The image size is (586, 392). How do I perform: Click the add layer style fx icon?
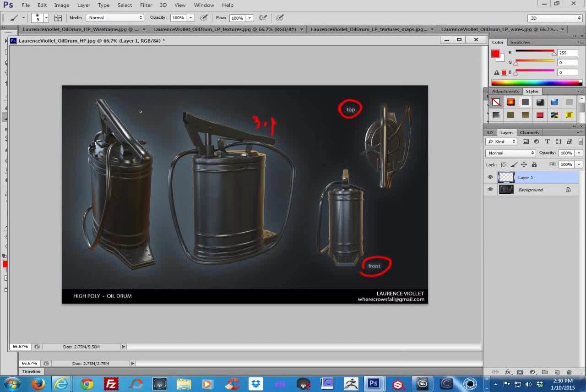(x=507, y=372)
